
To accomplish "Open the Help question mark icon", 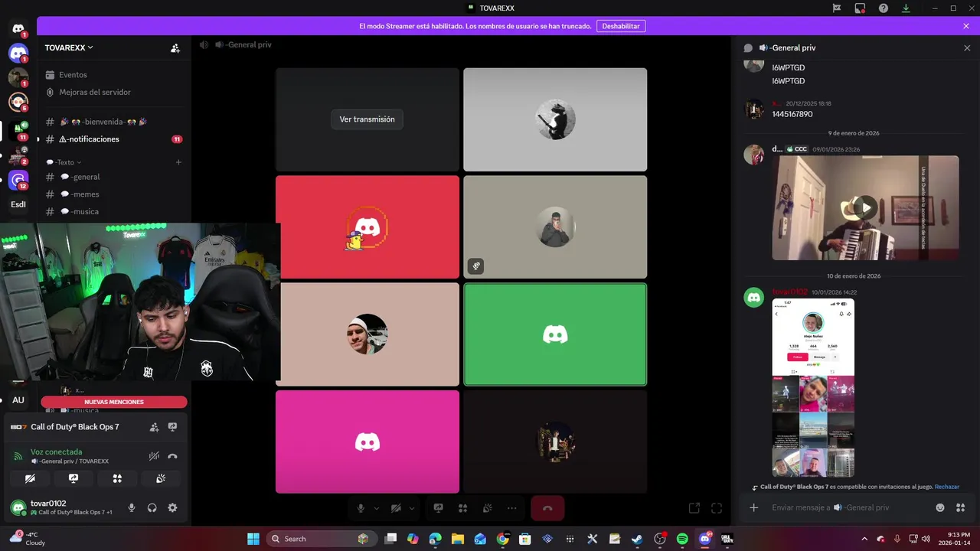I will 883,8.
